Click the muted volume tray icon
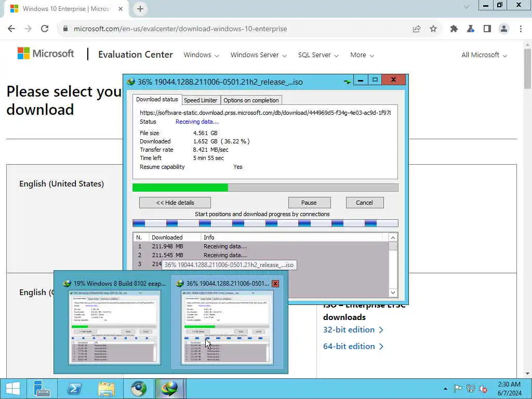The height and width of the screenshot is (399, 532). pyautogui.click(x=483, y=389)
